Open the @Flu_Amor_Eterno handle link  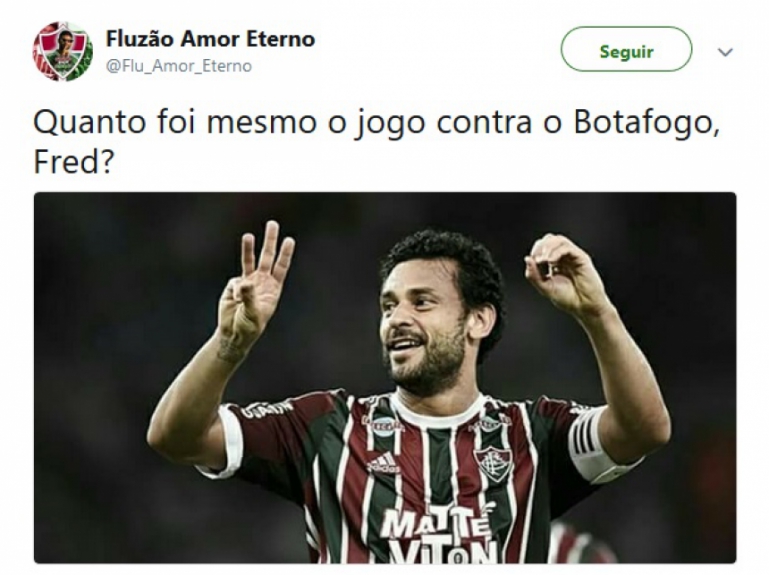point(179,66)
